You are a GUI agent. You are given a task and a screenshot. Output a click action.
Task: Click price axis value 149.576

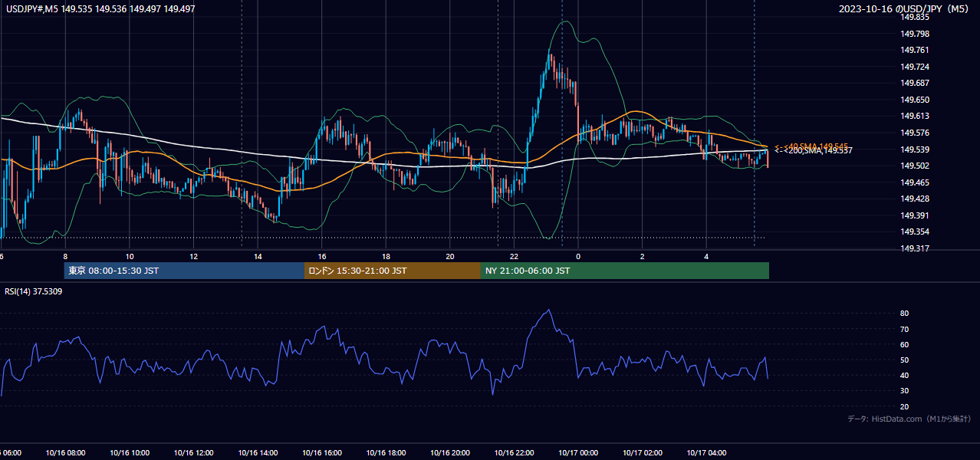[915, 133]
